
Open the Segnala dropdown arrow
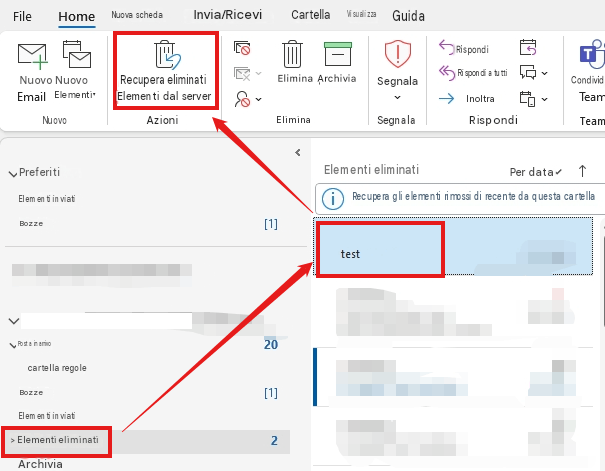pyautogui.click(x=397, y=97)
